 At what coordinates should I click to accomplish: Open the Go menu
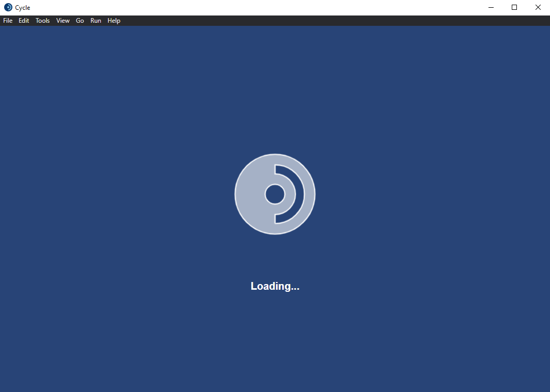tap(80, 21)
